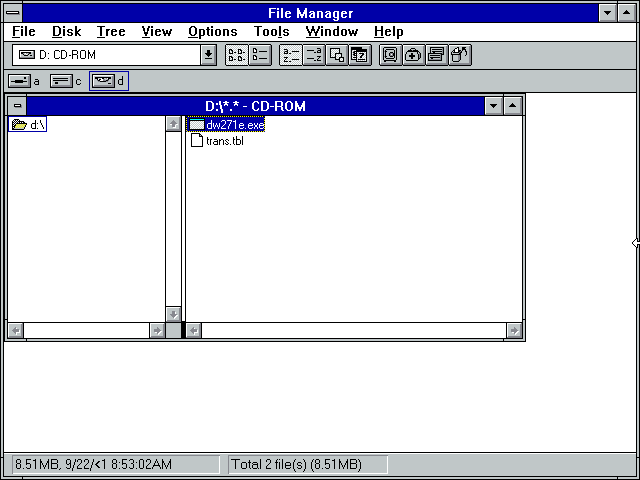Click the D:\*.* - CD-ROM title bar

click(x=256, y=106)
